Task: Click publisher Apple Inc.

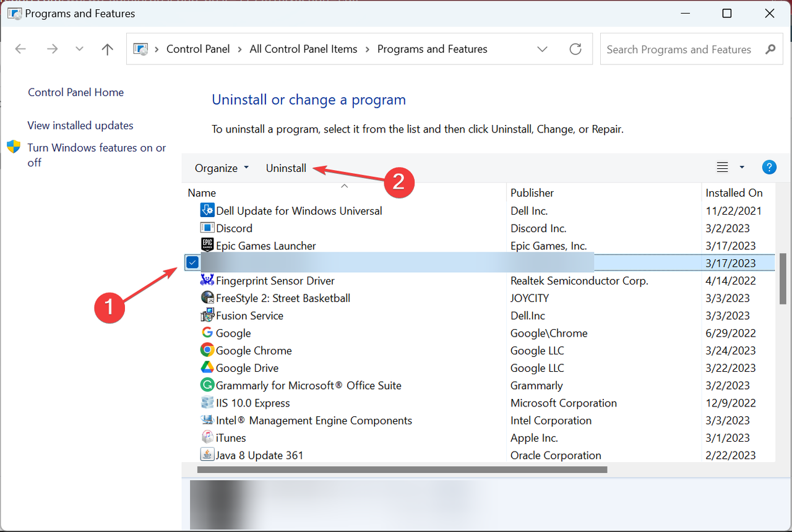Action: coord(534,437)
